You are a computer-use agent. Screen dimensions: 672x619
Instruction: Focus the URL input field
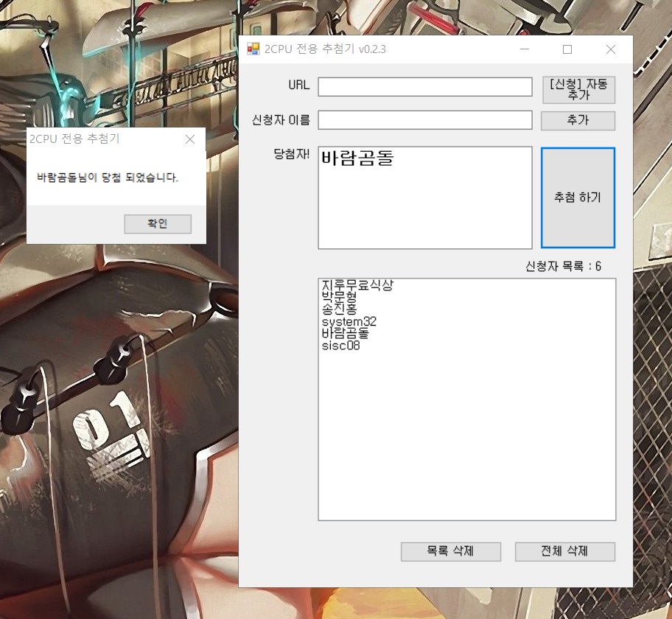point(425,87)
